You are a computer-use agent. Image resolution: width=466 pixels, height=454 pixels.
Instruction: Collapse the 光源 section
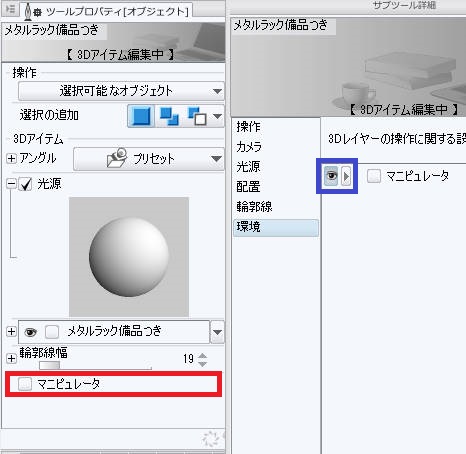click(x=11, y=184)
